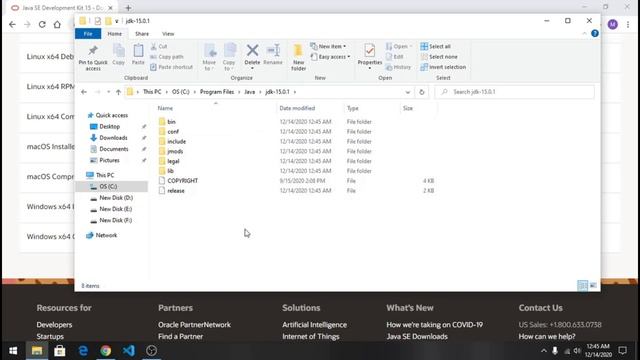Select Downloads in navigation pane

[113, 138]
